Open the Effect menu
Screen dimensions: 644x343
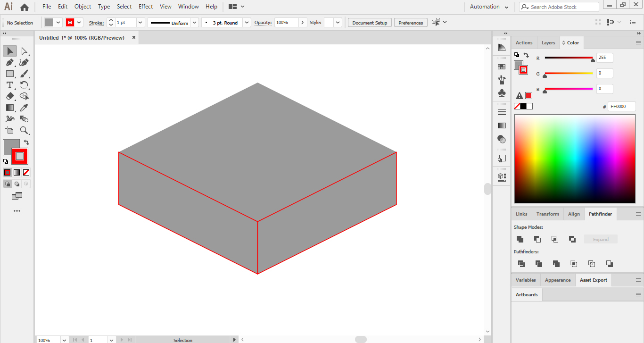click(x=146, y=7)
